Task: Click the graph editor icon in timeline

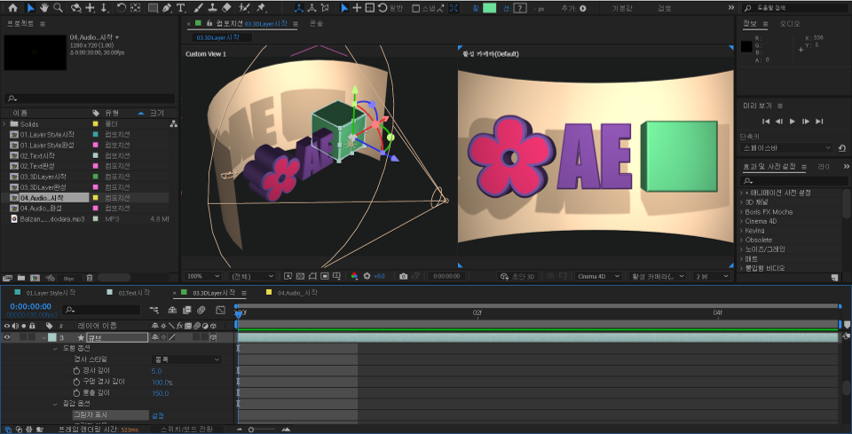Action: click(221, 310)
